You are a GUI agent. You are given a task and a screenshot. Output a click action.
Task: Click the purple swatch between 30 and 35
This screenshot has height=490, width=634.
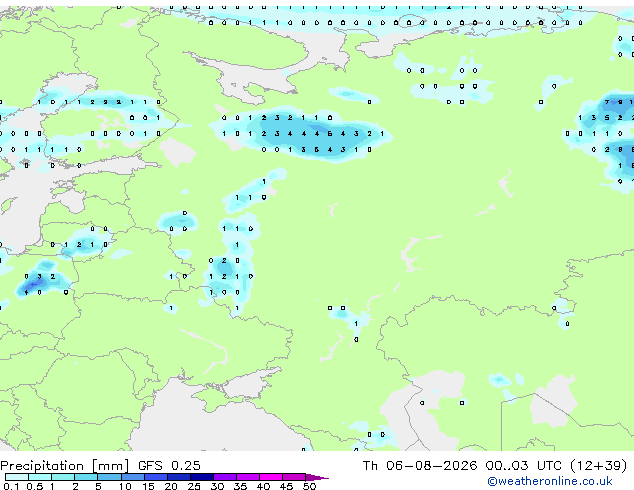coord(225,477)
